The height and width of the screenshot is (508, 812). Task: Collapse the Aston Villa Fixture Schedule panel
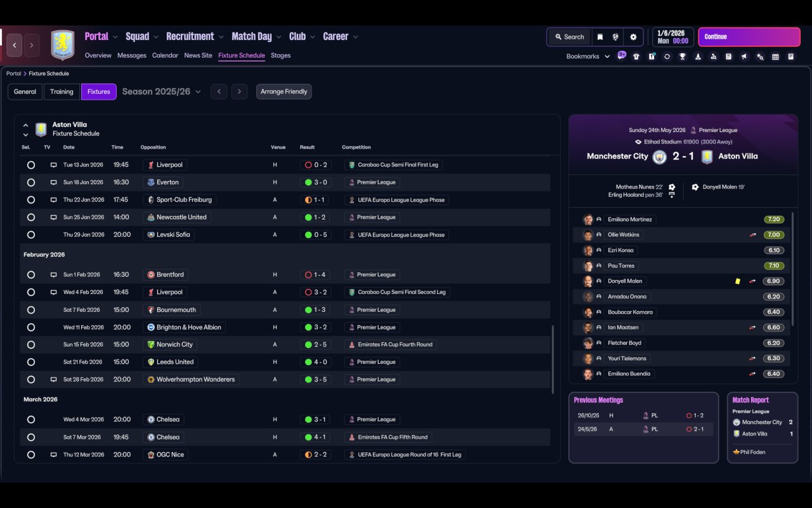pos(25,125)
